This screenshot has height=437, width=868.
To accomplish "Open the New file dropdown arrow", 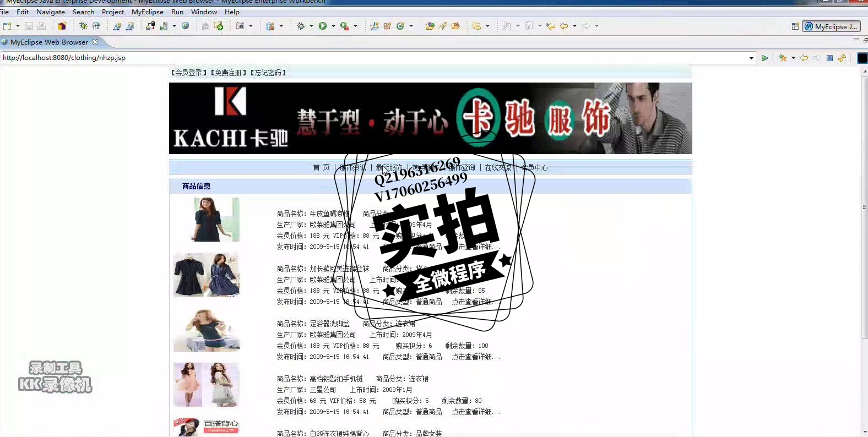I will coord(18,26).
